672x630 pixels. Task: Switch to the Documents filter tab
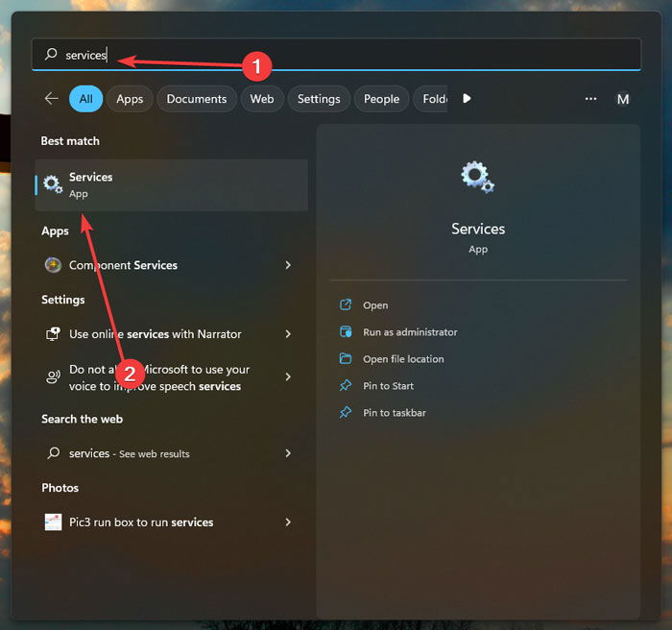pyautogui.click(x=196, y=99)
